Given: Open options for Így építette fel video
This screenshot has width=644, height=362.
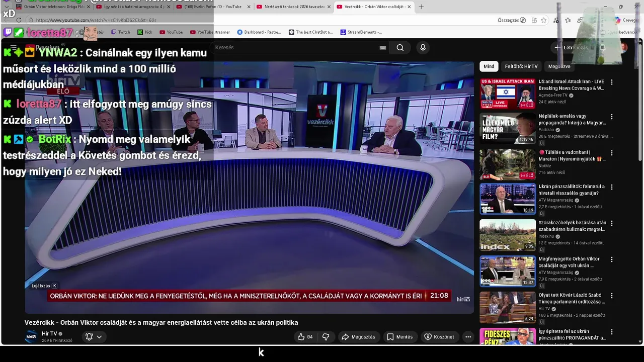Looking at the screenshot, I should (x=612, y=332).
